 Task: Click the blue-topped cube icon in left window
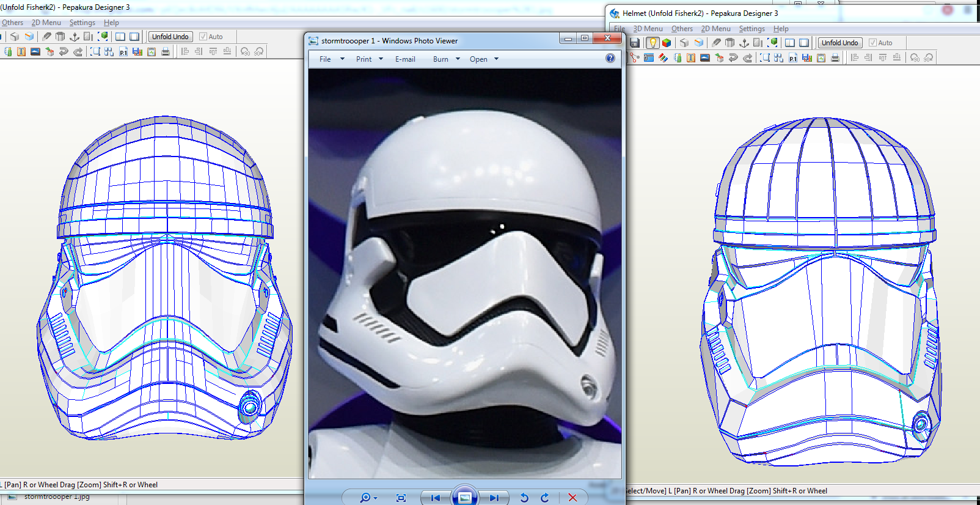tap(29, 37)
